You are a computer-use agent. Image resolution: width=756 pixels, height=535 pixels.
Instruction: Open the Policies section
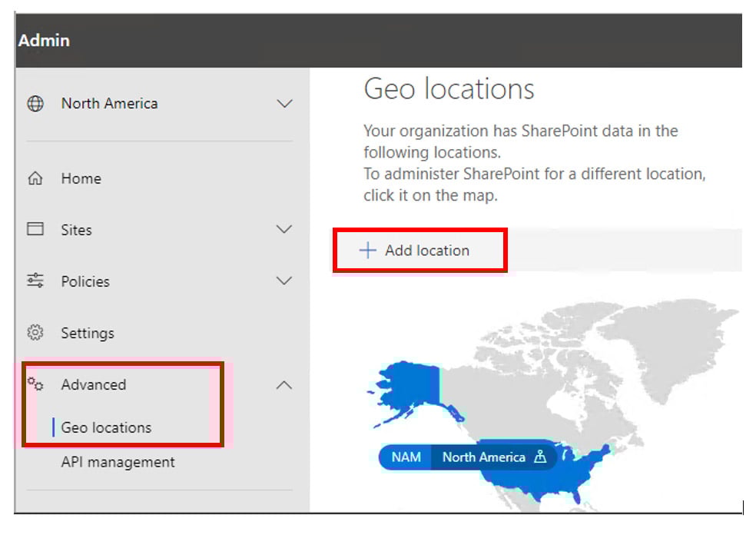coord(85,281)
